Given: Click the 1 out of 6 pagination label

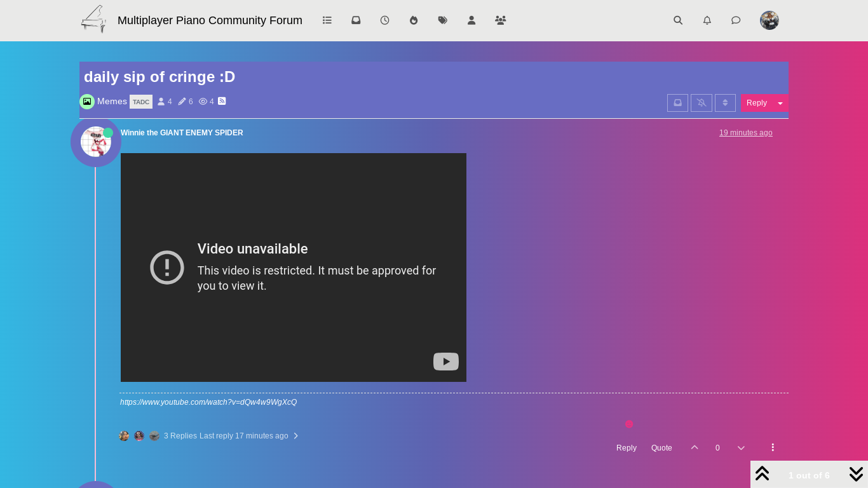Looking at the screenshot, I should tap(809, 475).
